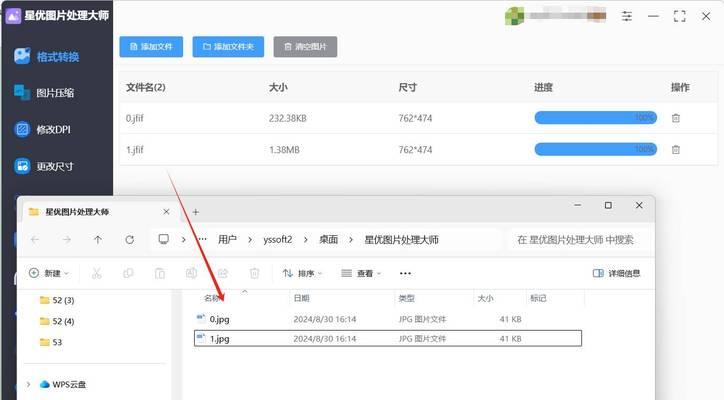The image size is (724, 400).
Task: Click the 文件名(2) column header
Action: click(x=146, y=87)
